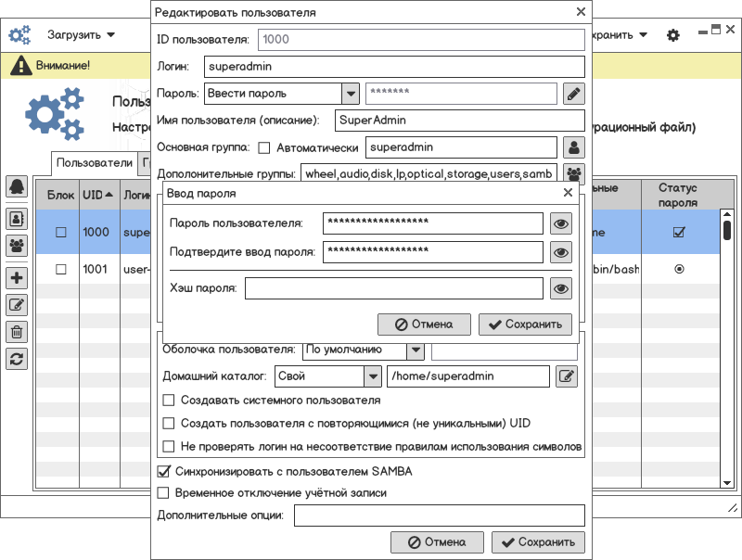This screenshot has width=742, height=560.
Task: Toggle skip login character rules check
Action: (169, 446)
